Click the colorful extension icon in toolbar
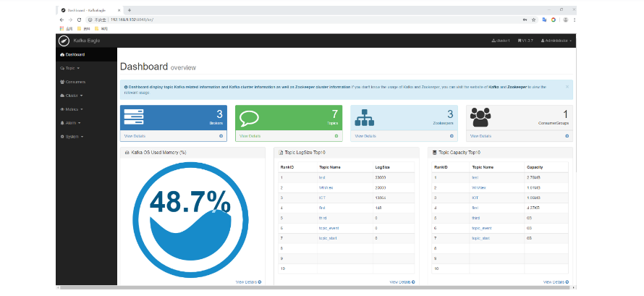This screenshot has height=296, width=644. [x=554, y=20]
